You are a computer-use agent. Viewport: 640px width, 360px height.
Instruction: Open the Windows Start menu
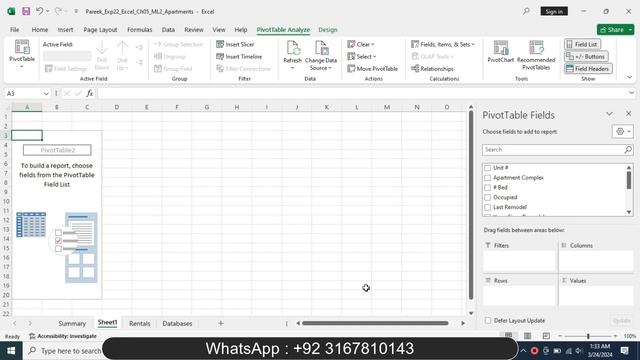(x=11, y=351)
